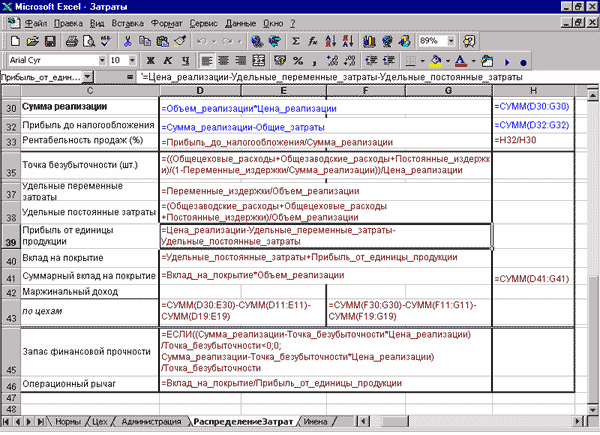Open the Office Assistant help icon

(x=470, y=41)
